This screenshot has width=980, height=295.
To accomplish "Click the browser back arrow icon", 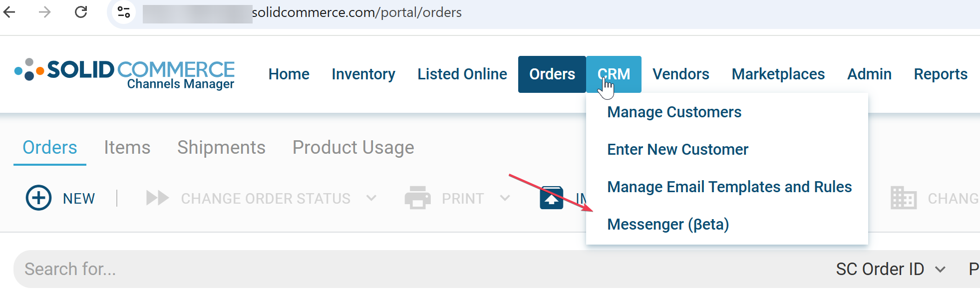I will [x=9, y=12].
